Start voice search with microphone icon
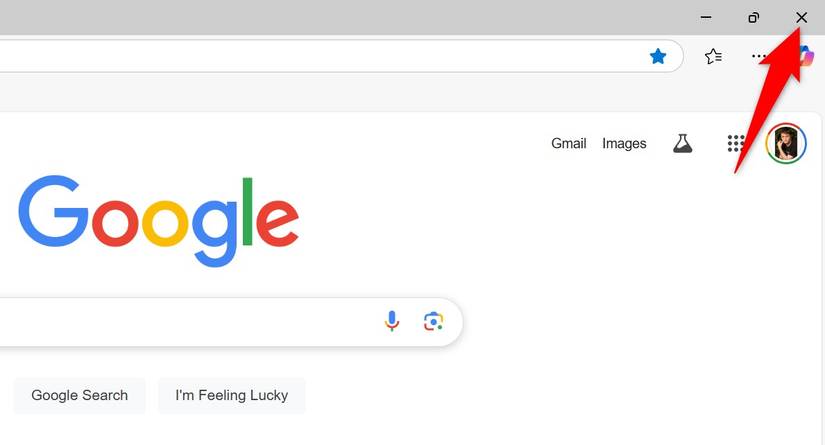Screen dimensions: 825x445 392,321
